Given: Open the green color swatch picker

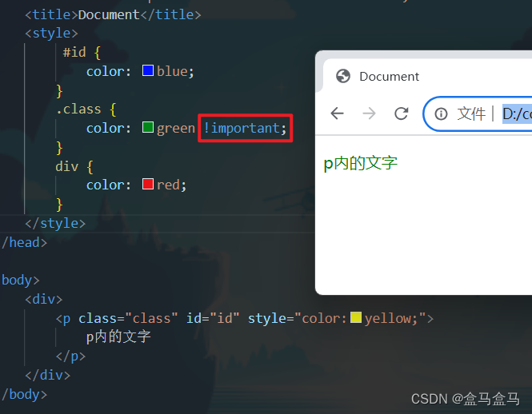Looking at the screenshot, I should (148, 128).
